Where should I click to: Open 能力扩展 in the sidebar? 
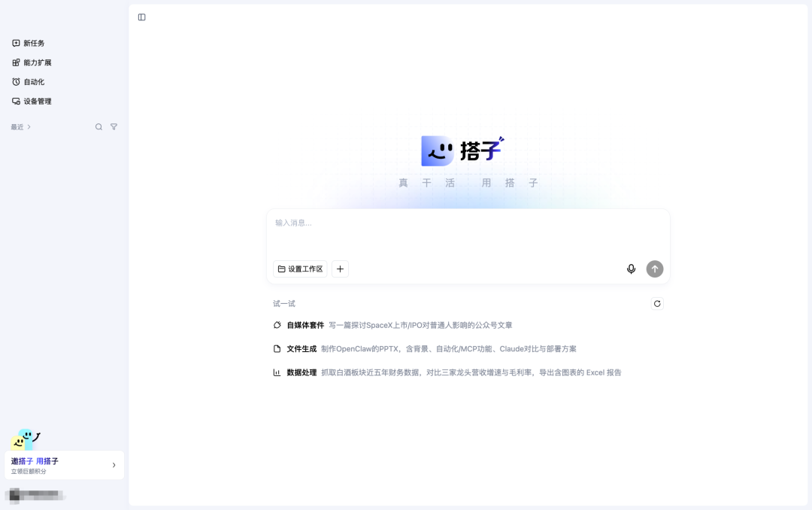[x=32, y=62]
